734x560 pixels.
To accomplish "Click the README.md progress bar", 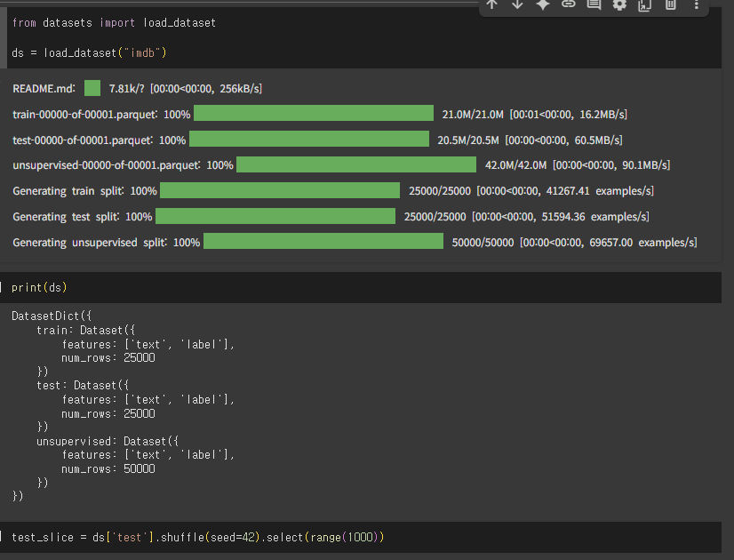I will [92, 88].
